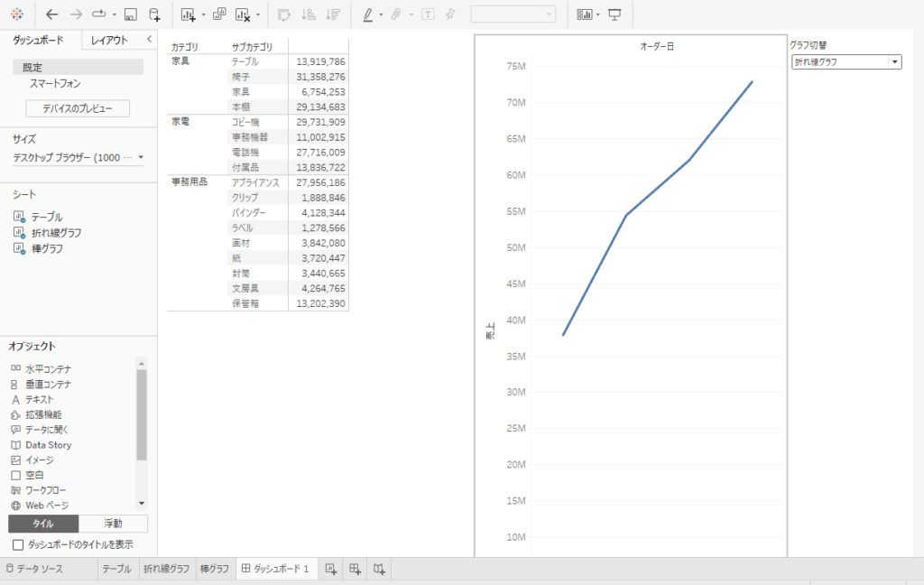924x585 pixels.
Task: Click the objects list scrollbar
Action: (x=141, y=415)
